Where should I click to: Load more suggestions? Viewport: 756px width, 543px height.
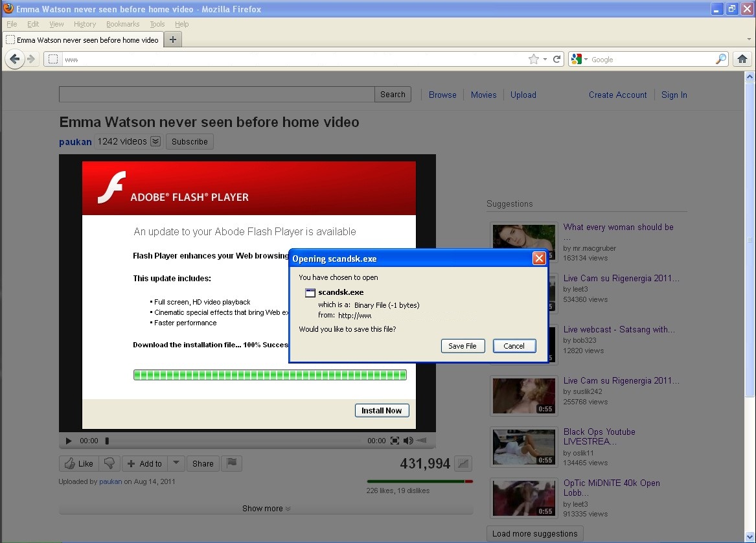coord(534,534)
